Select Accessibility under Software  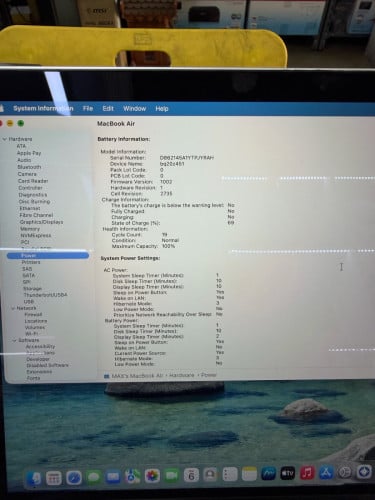41,347
